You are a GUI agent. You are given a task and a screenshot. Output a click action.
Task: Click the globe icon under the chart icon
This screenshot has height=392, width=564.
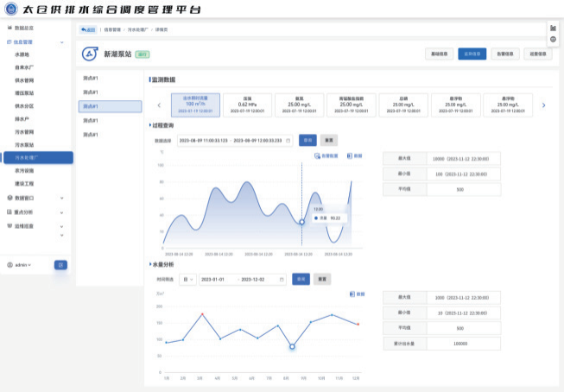(554, 39)
